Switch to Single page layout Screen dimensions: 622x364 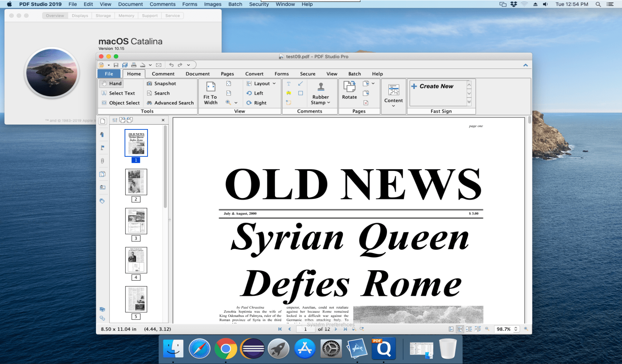click(451, 329)
